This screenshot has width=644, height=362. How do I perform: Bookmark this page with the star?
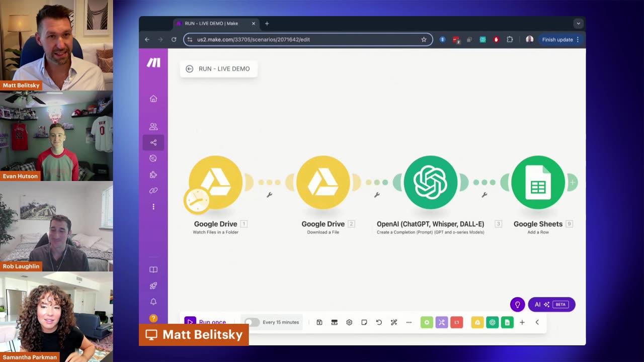[x=424, y=40]
